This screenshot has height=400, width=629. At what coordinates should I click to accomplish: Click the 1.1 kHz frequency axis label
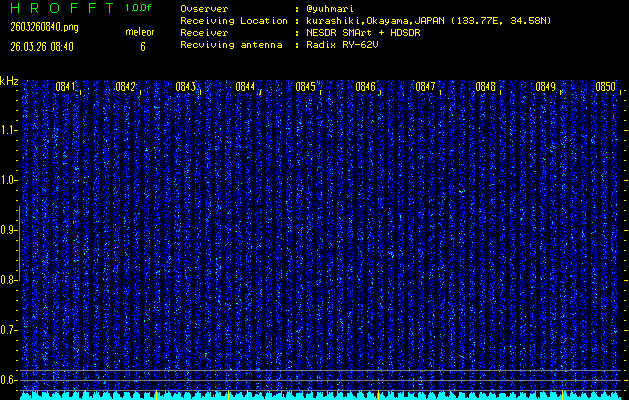pos(9,130)
